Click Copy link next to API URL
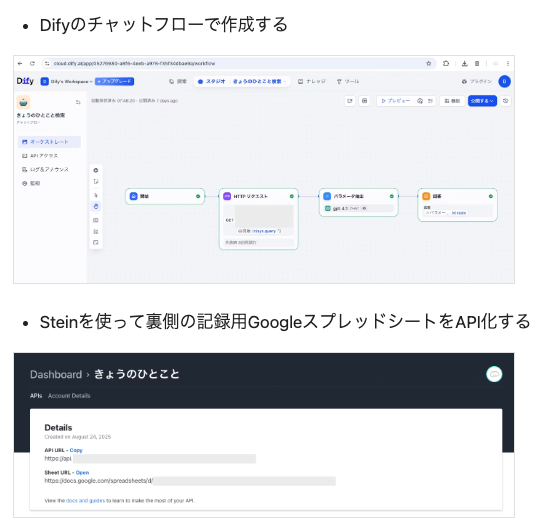This screenshot has height=532, width=539. [x=76, y=450]
